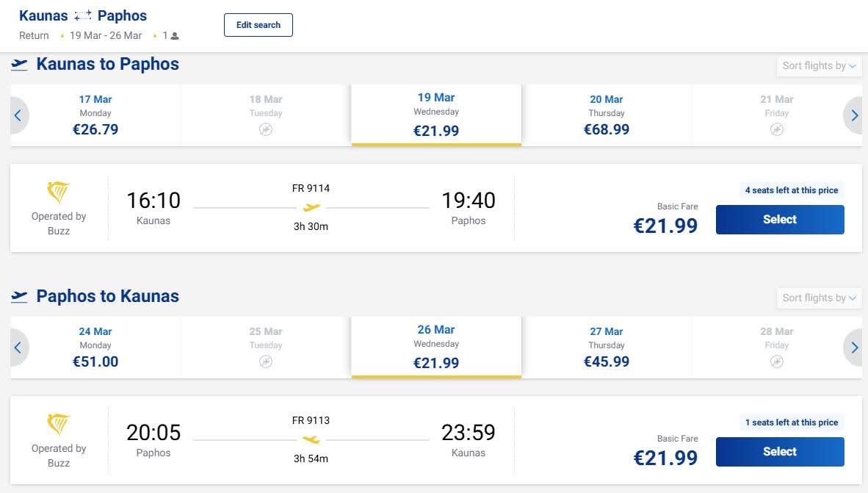
Task: Show earlier return dates with left arrow
Action: coord(18,348)
